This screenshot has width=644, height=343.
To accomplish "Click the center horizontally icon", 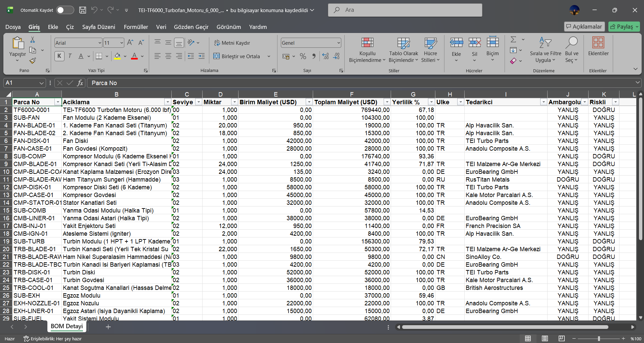I will tap(168, 56).
